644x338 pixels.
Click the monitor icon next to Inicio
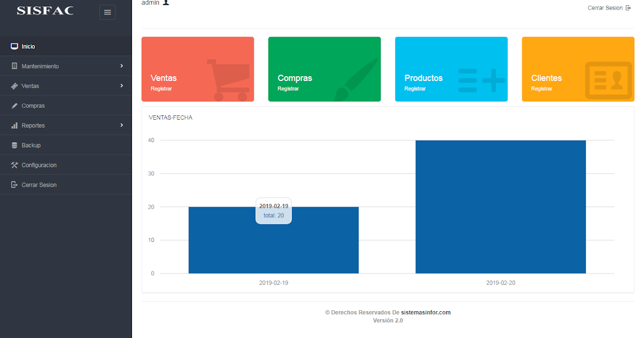coord(13,46)
